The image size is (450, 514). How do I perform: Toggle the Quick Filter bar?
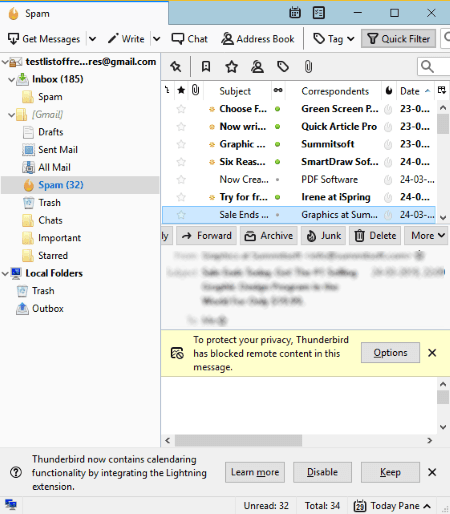pos(398,39)
